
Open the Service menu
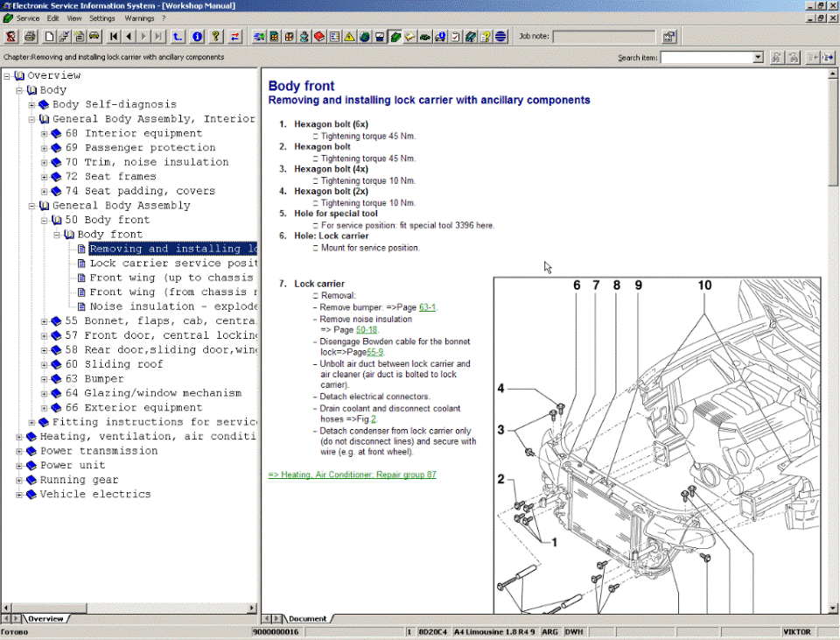point(28,18)
